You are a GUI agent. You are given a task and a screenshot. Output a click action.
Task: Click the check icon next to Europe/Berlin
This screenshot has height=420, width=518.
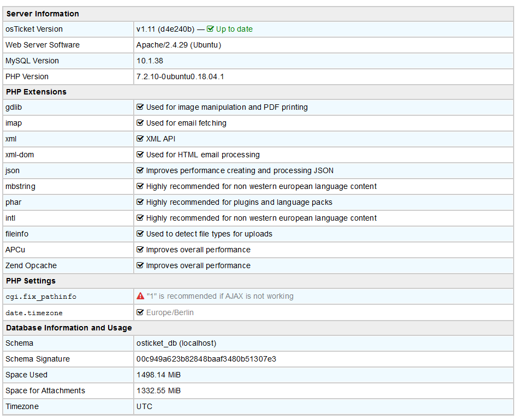tap(140, 313)
